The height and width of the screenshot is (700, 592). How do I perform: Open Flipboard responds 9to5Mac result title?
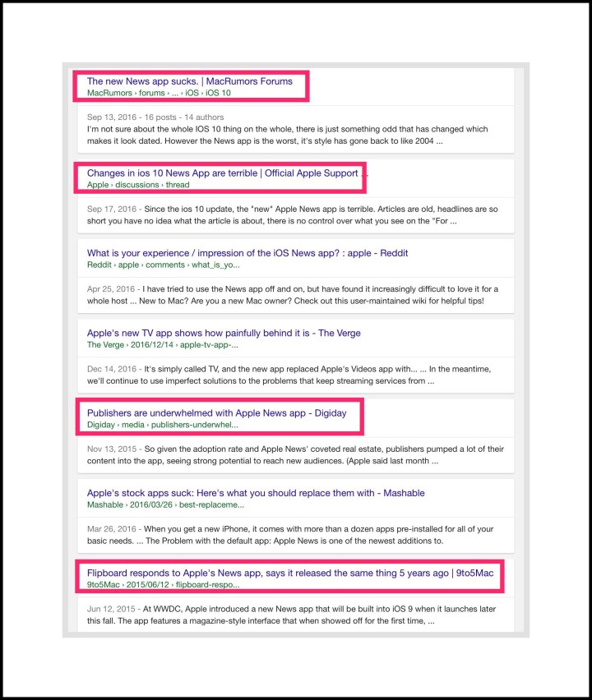[290, 573]
